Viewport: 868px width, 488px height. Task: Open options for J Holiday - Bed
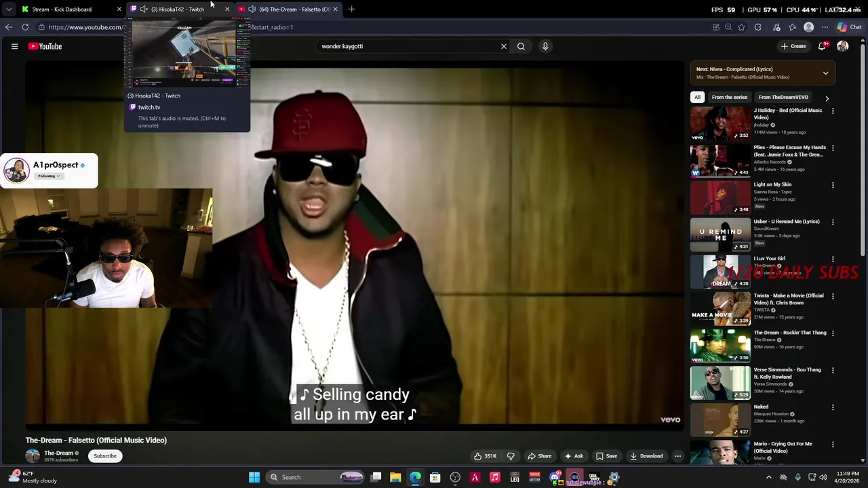coord(833,111)
